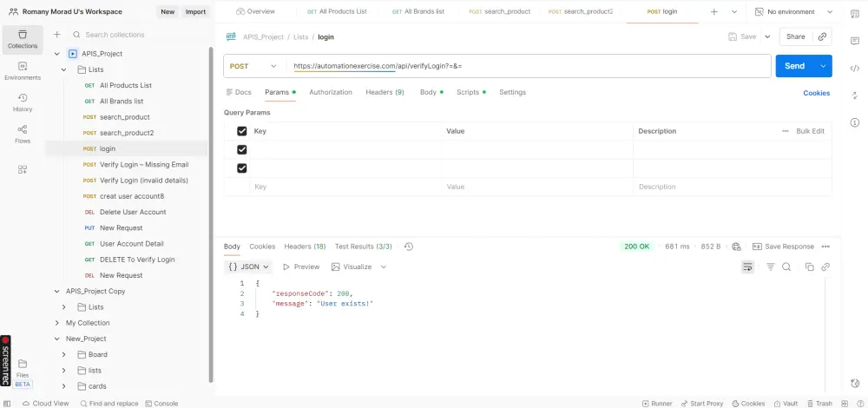This screenshot has width=868, height=408.
Task: Uncheck the second query param row checkbox
Action: 242,168
